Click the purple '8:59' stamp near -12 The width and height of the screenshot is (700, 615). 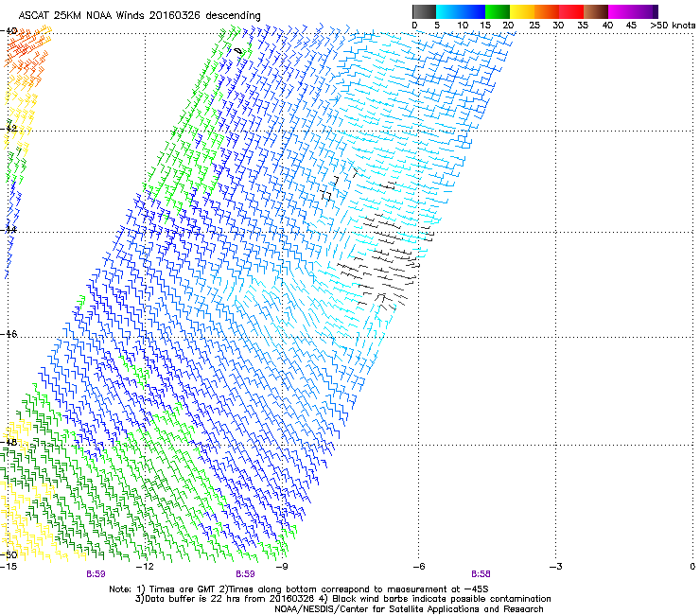click(x=96, y=574)
